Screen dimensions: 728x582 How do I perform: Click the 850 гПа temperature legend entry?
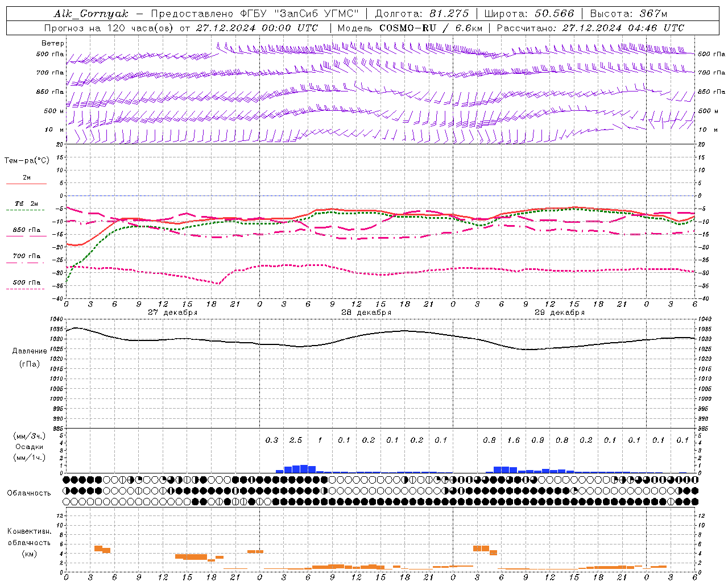tap(26, 230)
